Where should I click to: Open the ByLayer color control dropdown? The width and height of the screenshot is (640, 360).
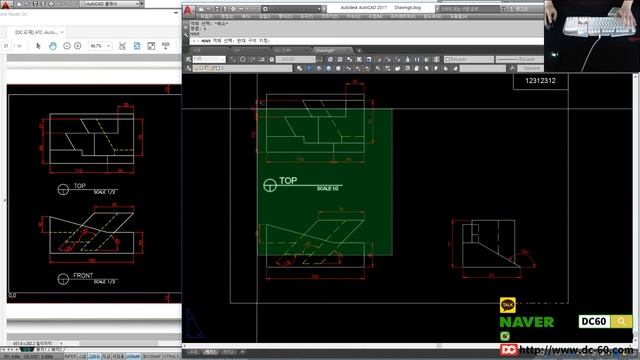point(469,59)
